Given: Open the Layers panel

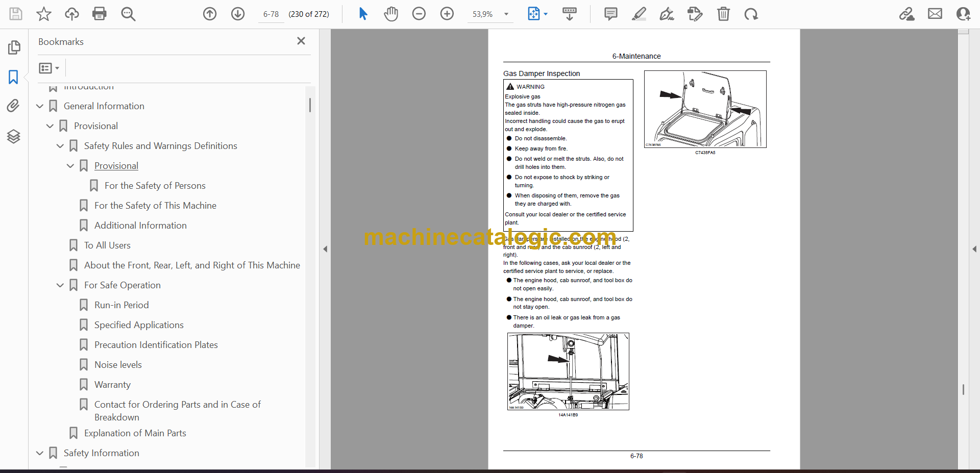Looking at the screenshot, I should (x=13, y=136).
